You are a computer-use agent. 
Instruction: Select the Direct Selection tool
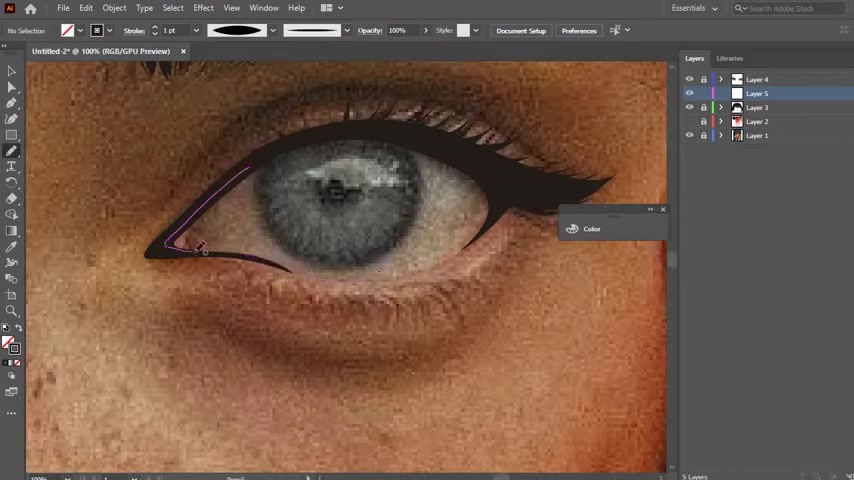click(11, 87)
